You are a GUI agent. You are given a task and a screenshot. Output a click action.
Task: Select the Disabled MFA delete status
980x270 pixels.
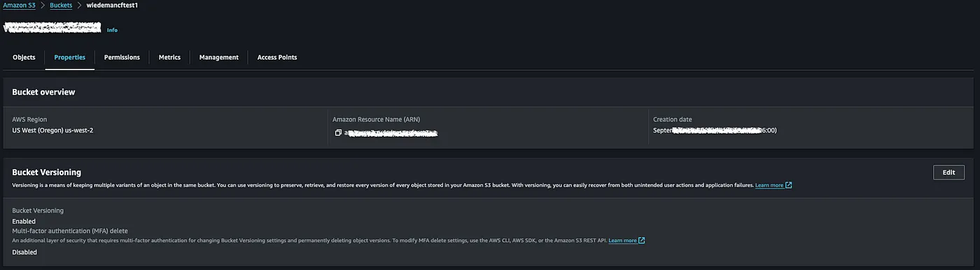(24, 252)
